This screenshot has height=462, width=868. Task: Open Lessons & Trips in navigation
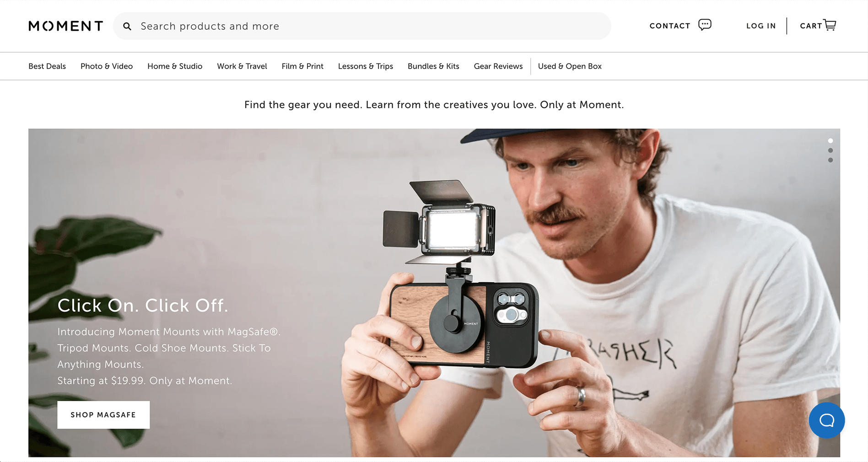click(x=366, y=66)
